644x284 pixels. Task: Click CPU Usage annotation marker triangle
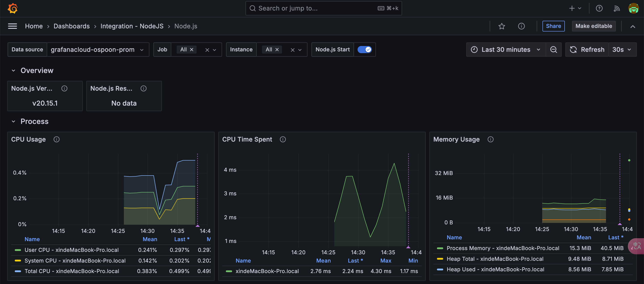[197, 226]
